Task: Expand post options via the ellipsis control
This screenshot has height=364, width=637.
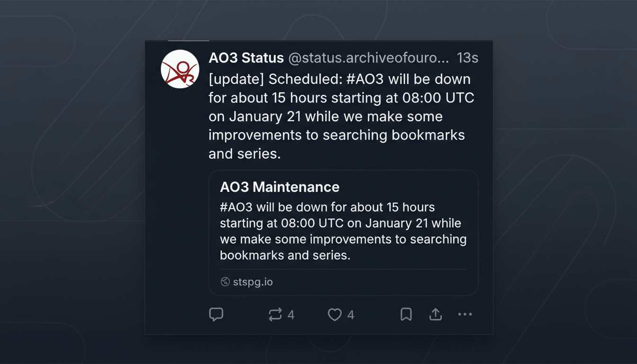Action: tap(465, 314)
